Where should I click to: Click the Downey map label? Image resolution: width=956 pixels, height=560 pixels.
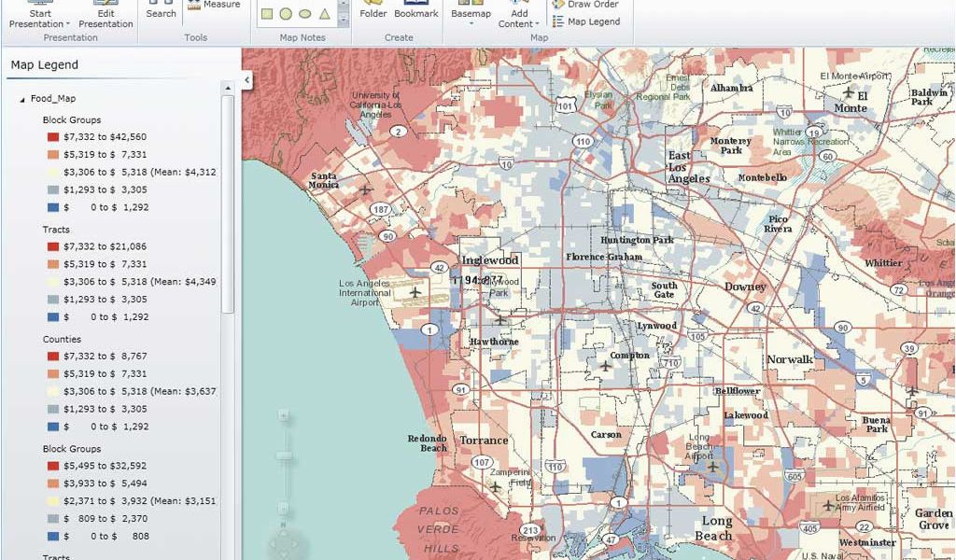(745, 287)
